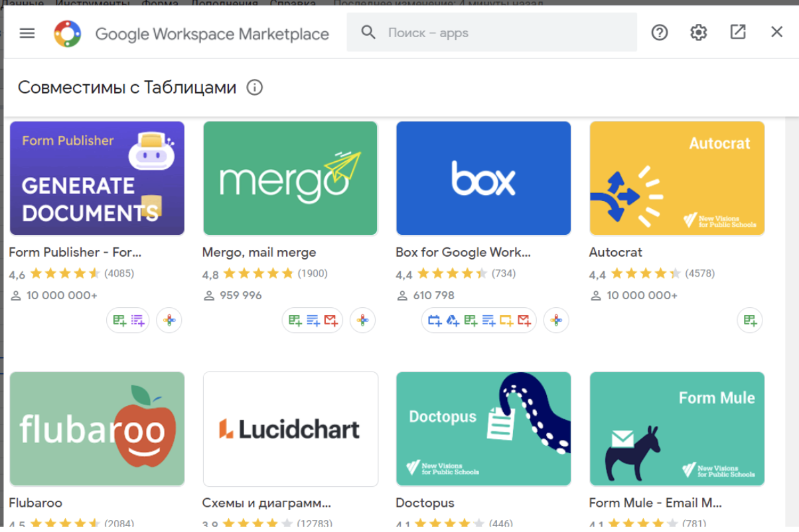This screenshot has height=532, width=799.
Task: Open the Mergo thumbnail
Action: (291, 178)
